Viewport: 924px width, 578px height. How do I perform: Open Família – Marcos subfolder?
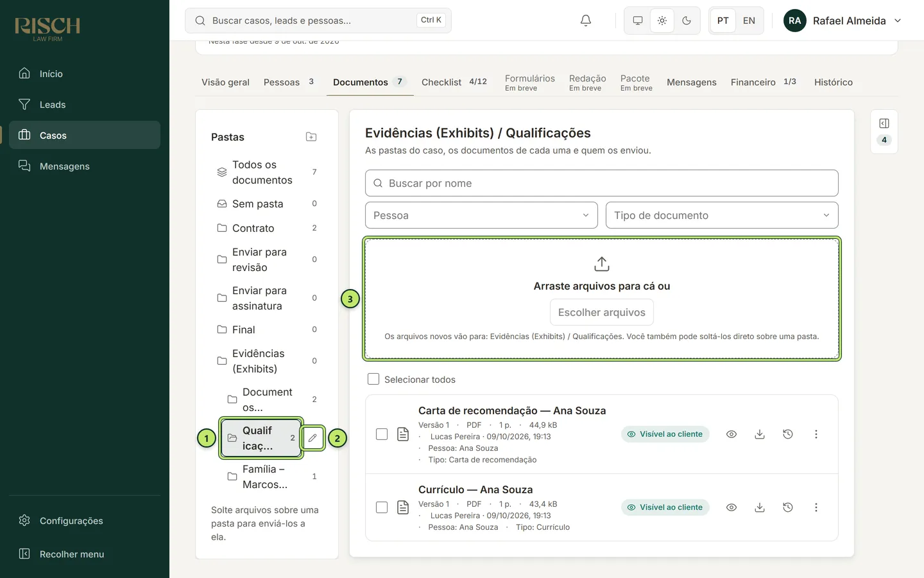pos(272,477)
